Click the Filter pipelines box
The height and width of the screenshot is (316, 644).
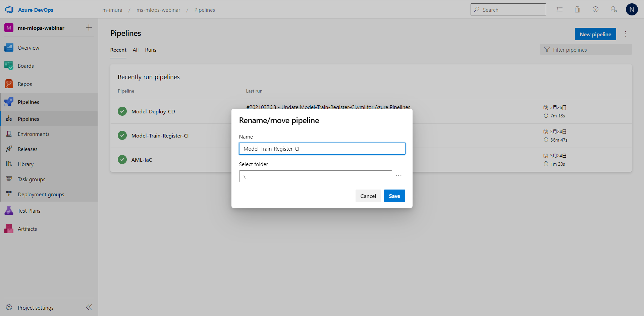(586, 50)
